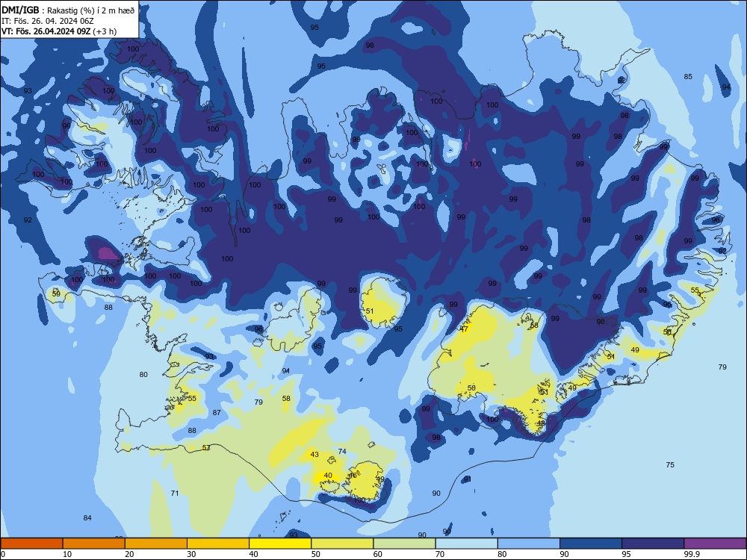Click the map humidity value '75'
The height and width of the screenshot is (560, 747).
click(670, 464)
